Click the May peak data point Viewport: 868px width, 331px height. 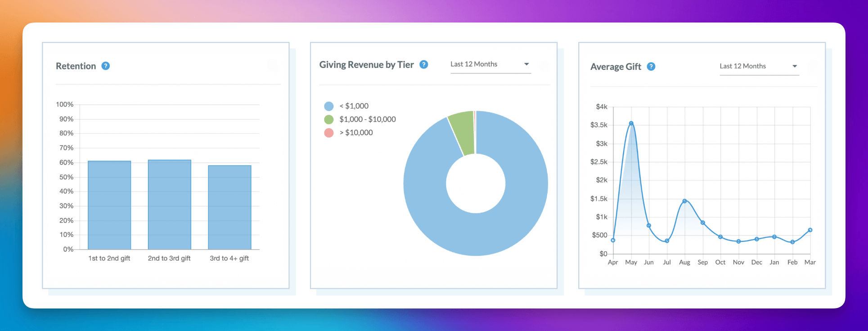631,123
